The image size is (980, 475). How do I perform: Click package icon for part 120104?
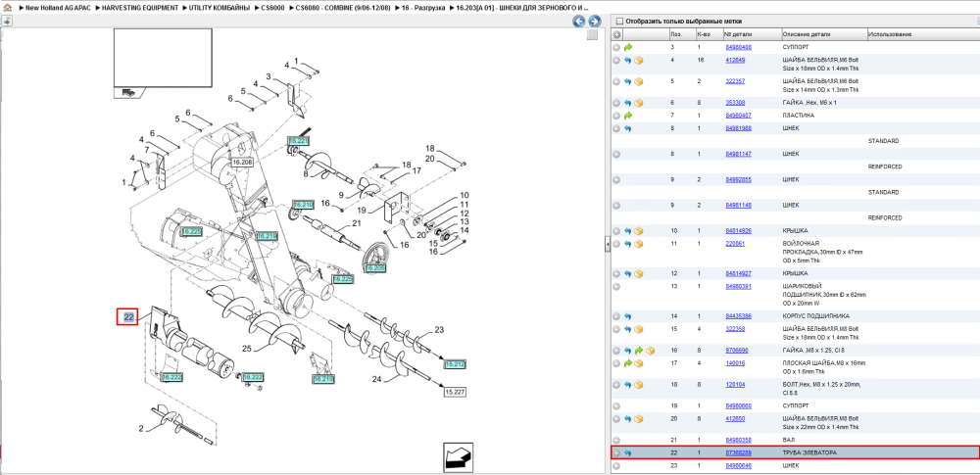(x=639, y=384)
